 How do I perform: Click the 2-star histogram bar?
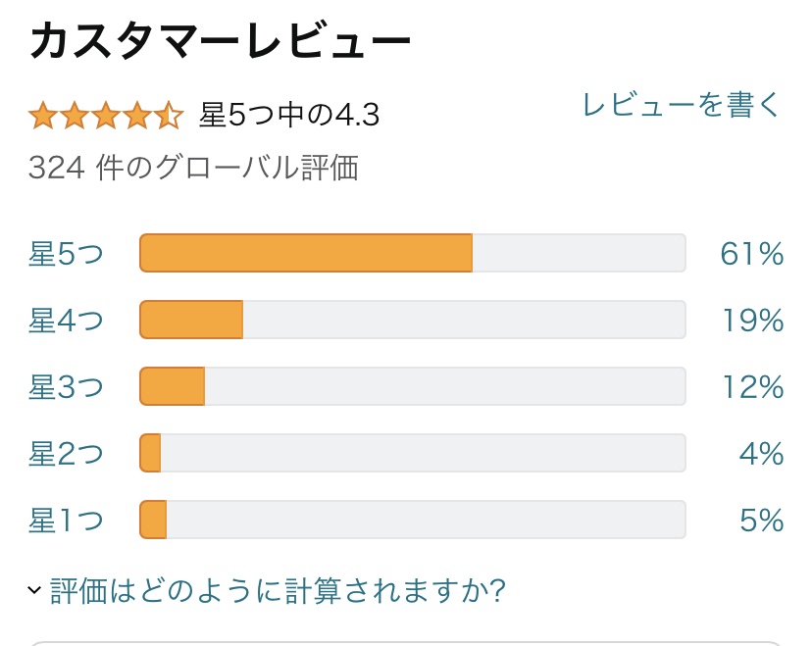pos(413,453)
